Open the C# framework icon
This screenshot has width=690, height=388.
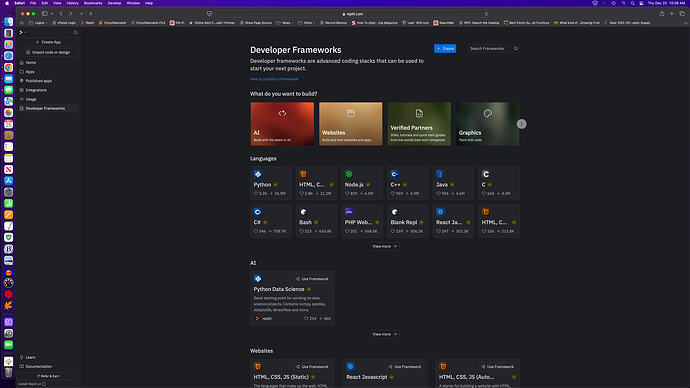pyautogui.click(x=258, y=212)
